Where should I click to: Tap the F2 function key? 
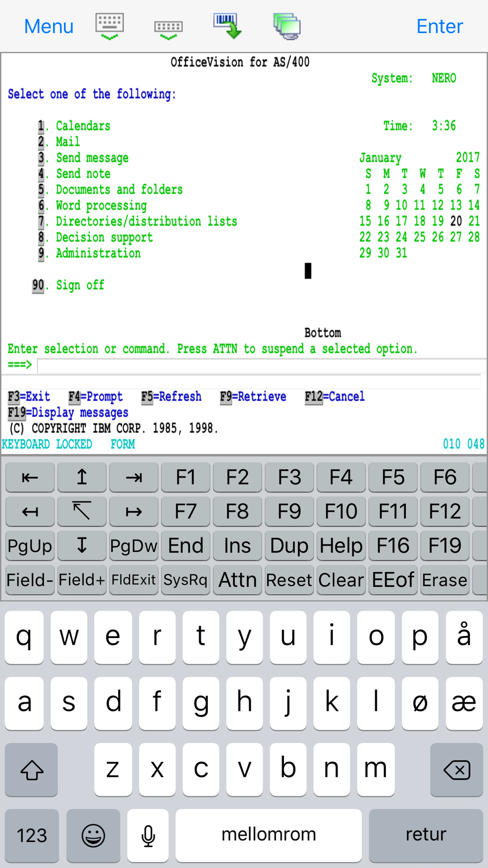pos(238,477)
